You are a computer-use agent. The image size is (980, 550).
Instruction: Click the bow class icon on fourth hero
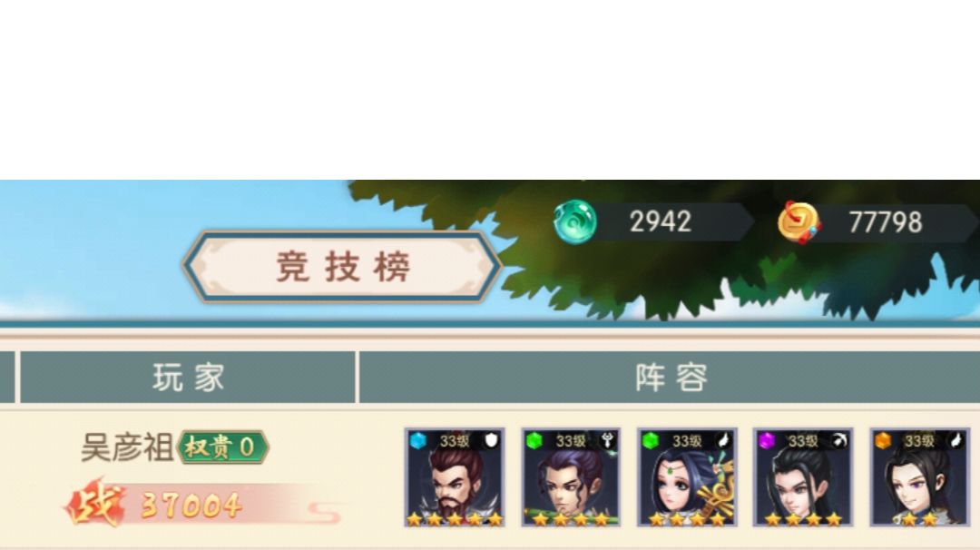tap(840, 440)
